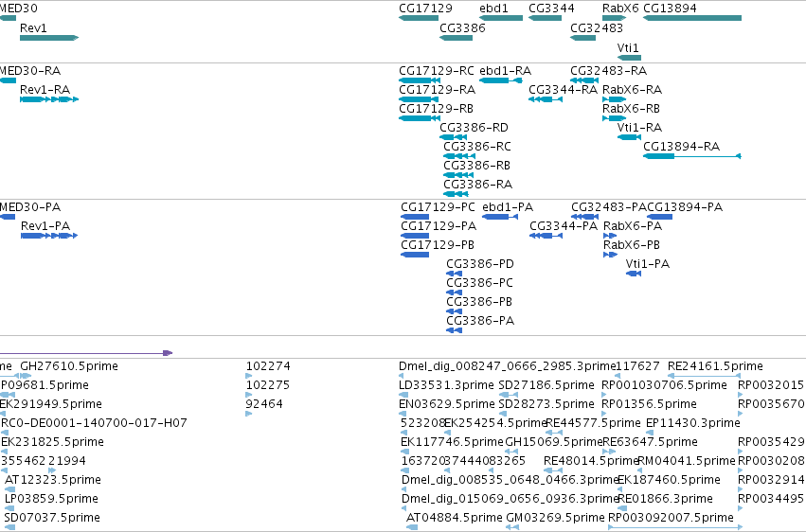Click the CG32483 gene label
This screenshot has height=532, width=806.
pos(597,27)
